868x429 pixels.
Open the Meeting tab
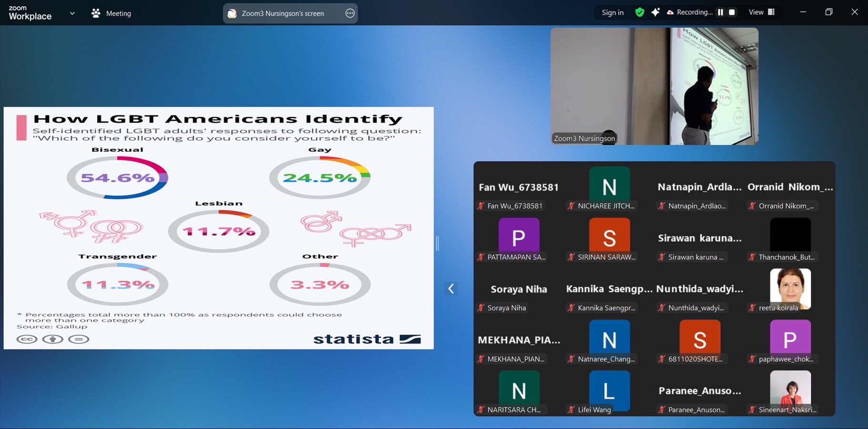coord(111,13)
